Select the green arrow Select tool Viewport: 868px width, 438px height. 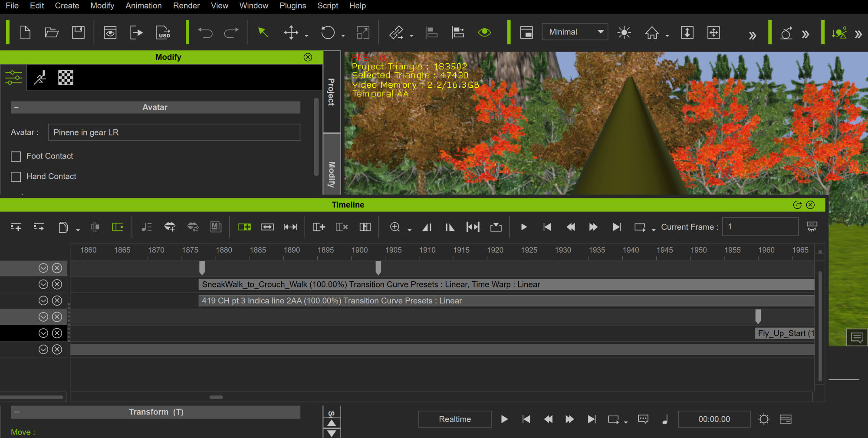tap(263, 32)
